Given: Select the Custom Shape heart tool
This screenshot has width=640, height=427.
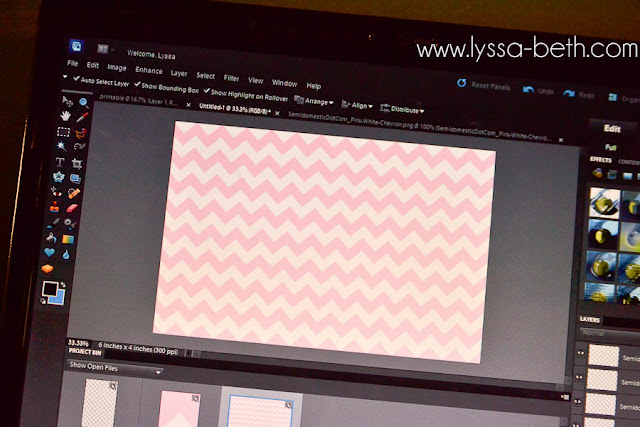Looking at the screenshot, I should (x=49, y=252).
